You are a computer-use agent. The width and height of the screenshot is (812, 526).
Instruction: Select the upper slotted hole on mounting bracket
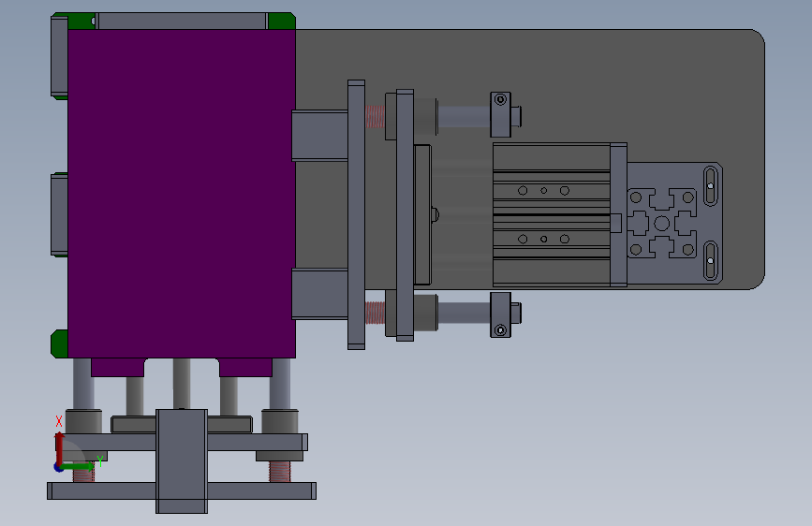point(711,185)
